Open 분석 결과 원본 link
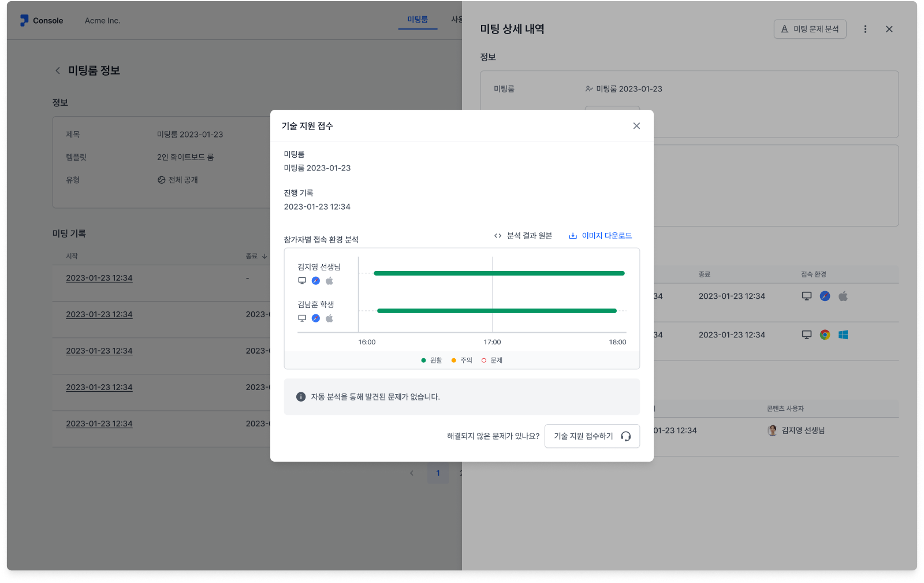Viewport: 924px width, 583px height. [x=523, y=236]
